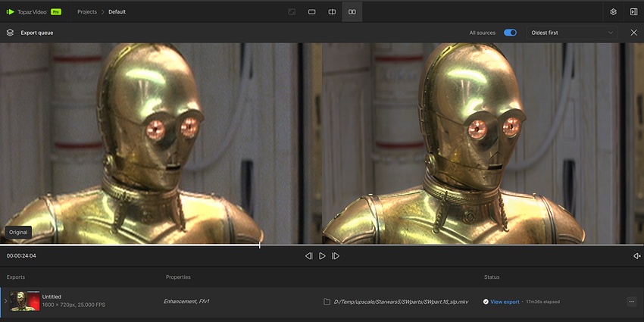Switch to split view mode icon
The height and width of the screenshot is (322, 644).
point(332,12)
